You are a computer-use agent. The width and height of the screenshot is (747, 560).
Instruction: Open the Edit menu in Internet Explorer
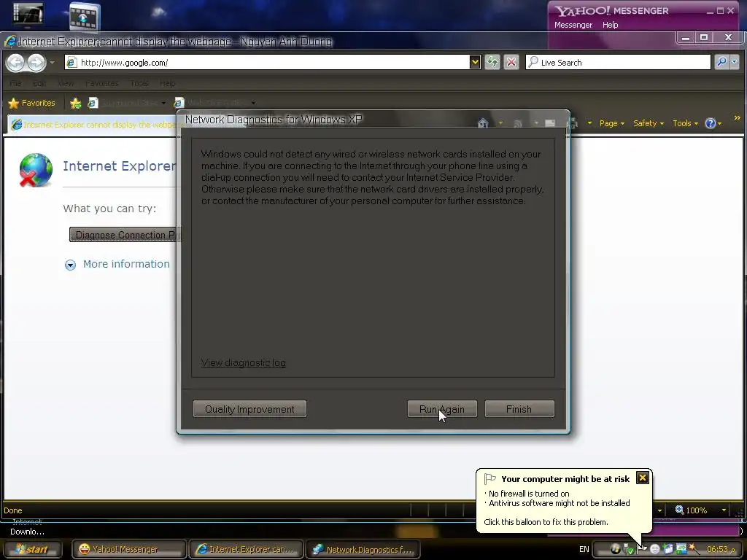[39, 83]
